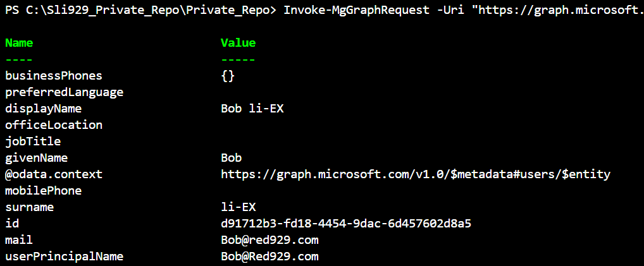Click the surname value li-EX

[238, 207]
